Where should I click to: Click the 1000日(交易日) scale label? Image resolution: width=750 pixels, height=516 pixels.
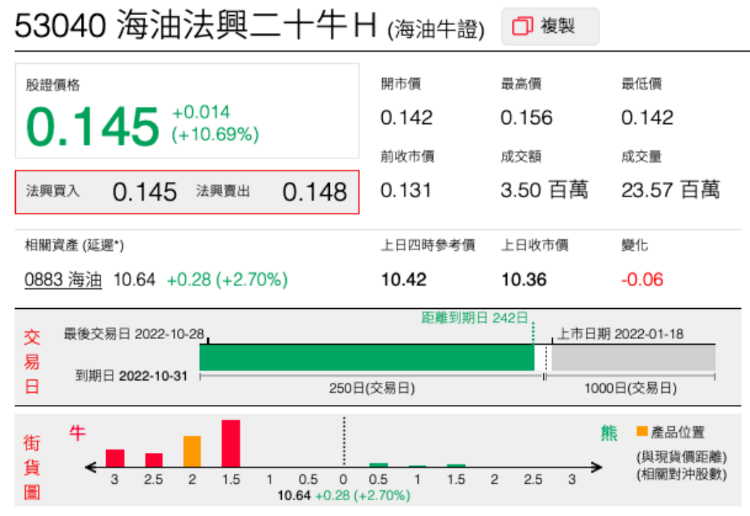[x=630, y=388]
